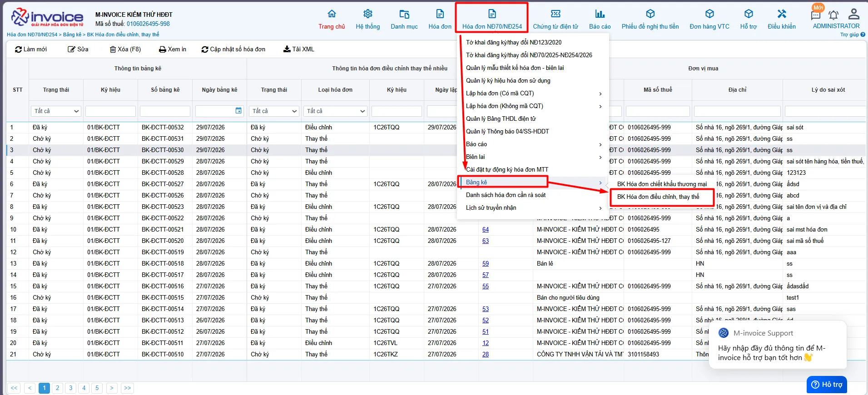
Task: Open Danh sách hóa đơn cần rà soát
Action: click(x=506, y=195)
